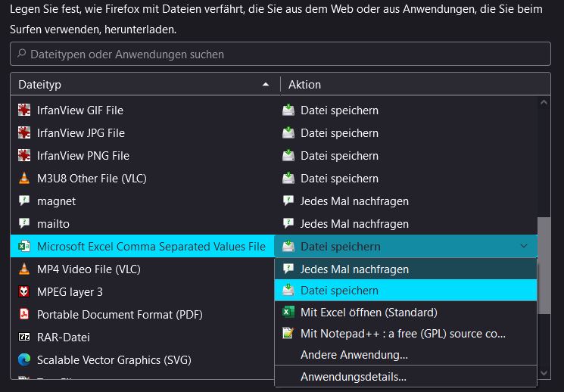Screen dimensions: 564x392
Task: Click the save icon in the IrfanView JPG action
Action: [288, 132]
